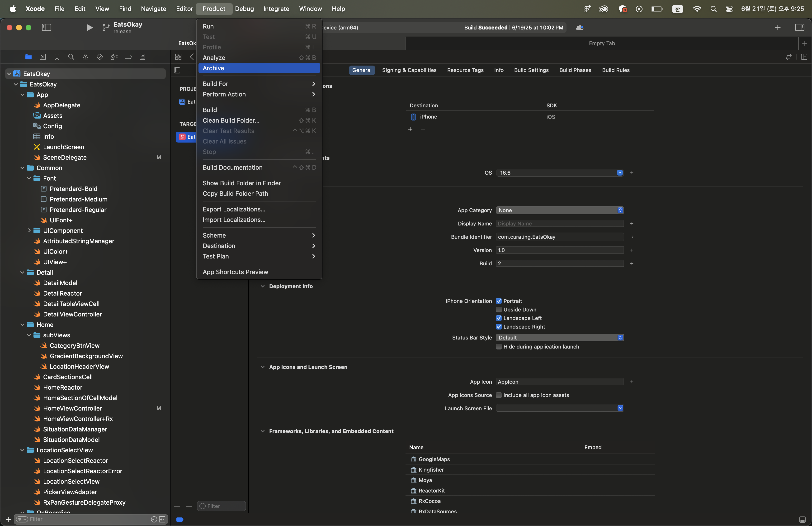
Task: Click the Bundle Identifier text field
Action: click(560, 237)
